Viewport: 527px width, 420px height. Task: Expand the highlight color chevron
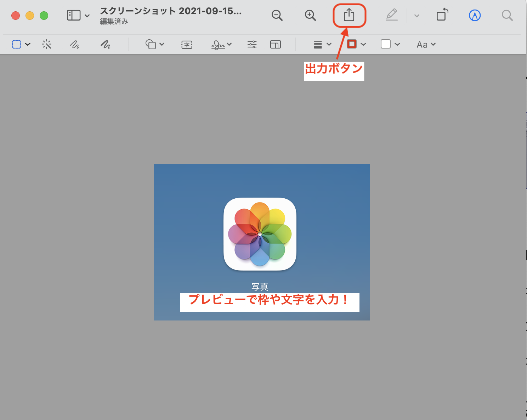[417, 16]
